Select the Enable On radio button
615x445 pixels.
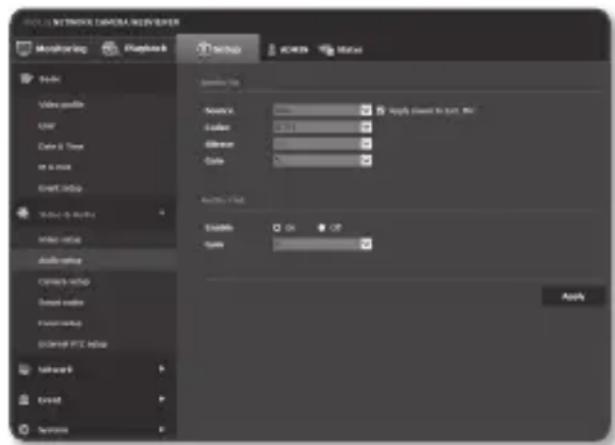(277, 227)
